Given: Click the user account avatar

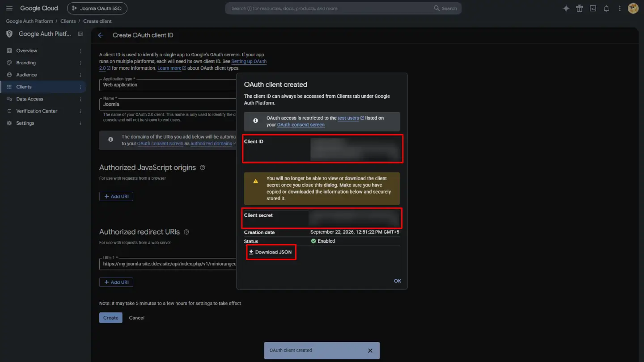Looking at the screenshot, I should pos(633,8).
